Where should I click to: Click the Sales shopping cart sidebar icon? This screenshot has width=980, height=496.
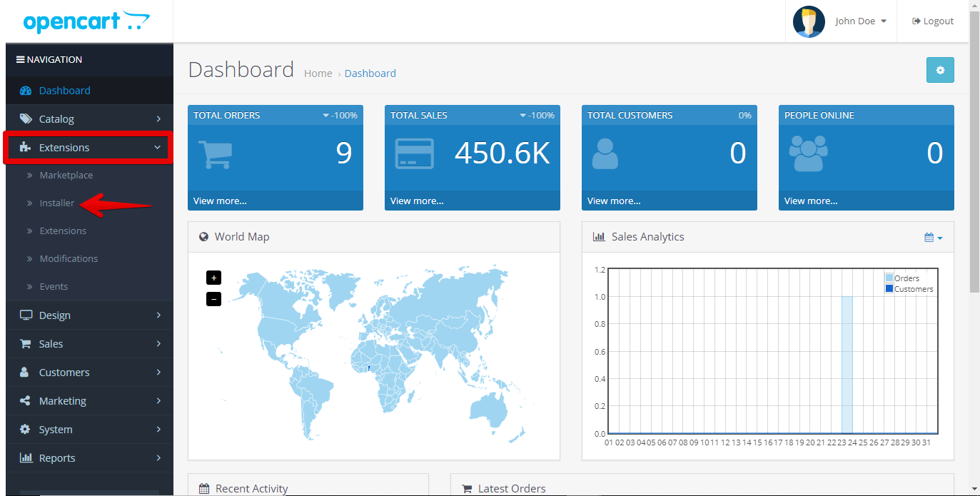click(x=26, y=344)
